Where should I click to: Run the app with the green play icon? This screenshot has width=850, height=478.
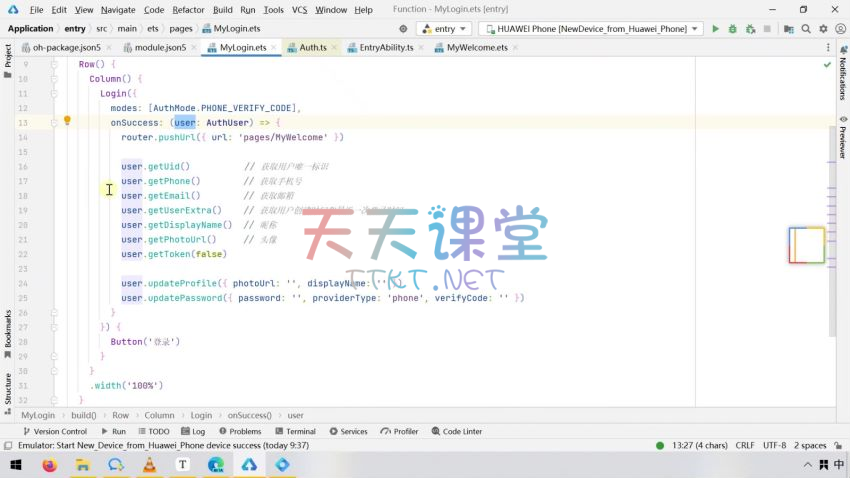[715, 29]
